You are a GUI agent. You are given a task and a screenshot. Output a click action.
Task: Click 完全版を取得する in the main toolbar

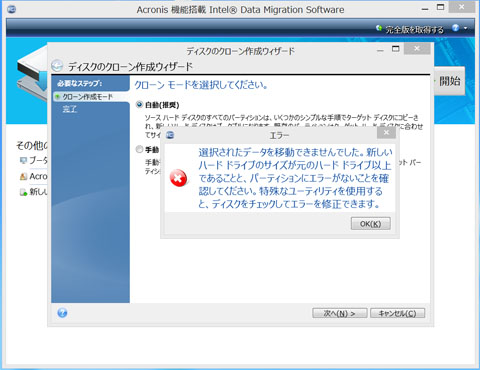[414, 30]
